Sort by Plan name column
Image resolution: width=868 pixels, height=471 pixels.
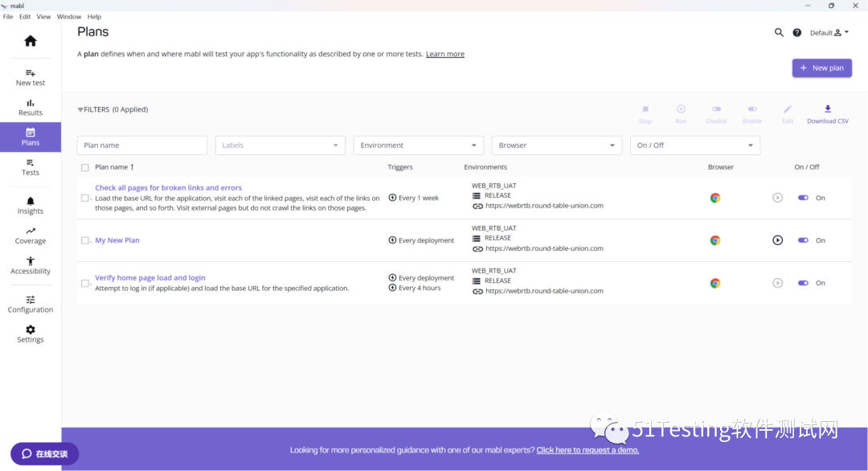tap(114, 166)
